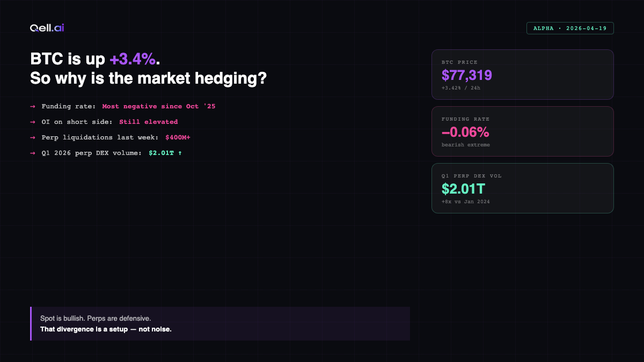The height and width of the screenshot is (362, 644).
Task: Click the arrow bullet beside Perp liquidations
Action: [33, 137]
